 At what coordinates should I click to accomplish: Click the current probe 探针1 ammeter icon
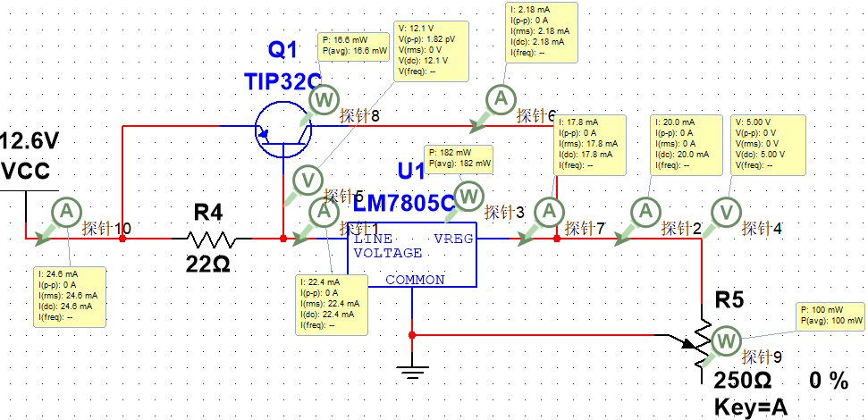(x=325, y=212)
